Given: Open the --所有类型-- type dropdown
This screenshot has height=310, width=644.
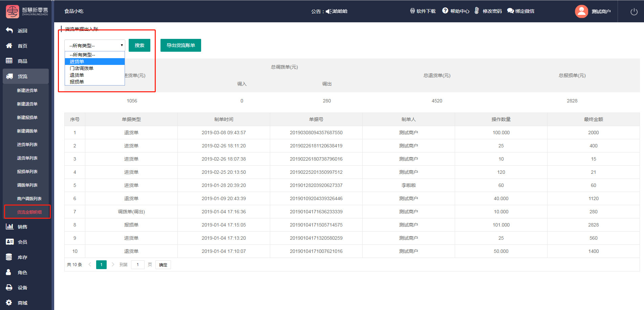Looking at the screenshot, I should [95, 45].
